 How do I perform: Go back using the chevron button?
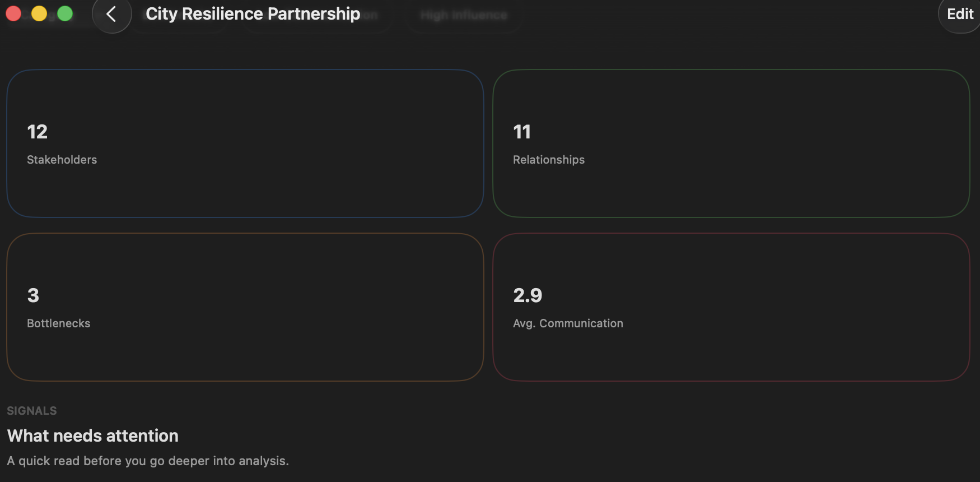click(111, 14)
